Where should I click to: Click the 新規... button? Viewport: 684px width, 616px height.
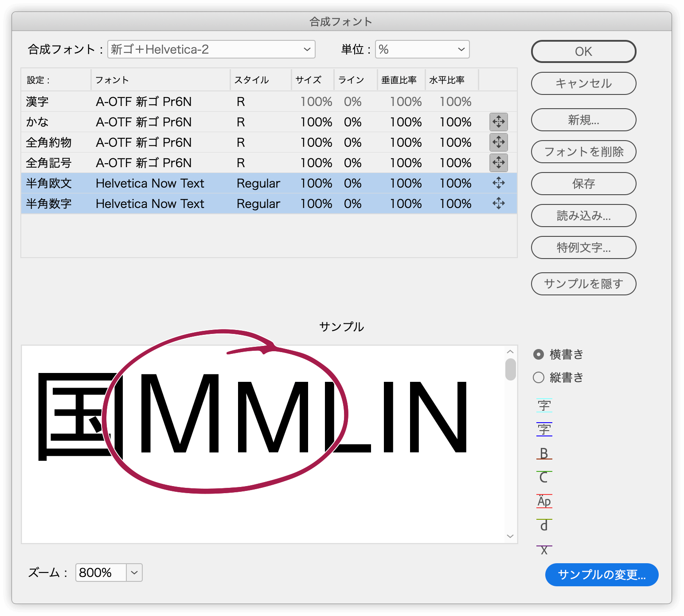coord(583,120)
